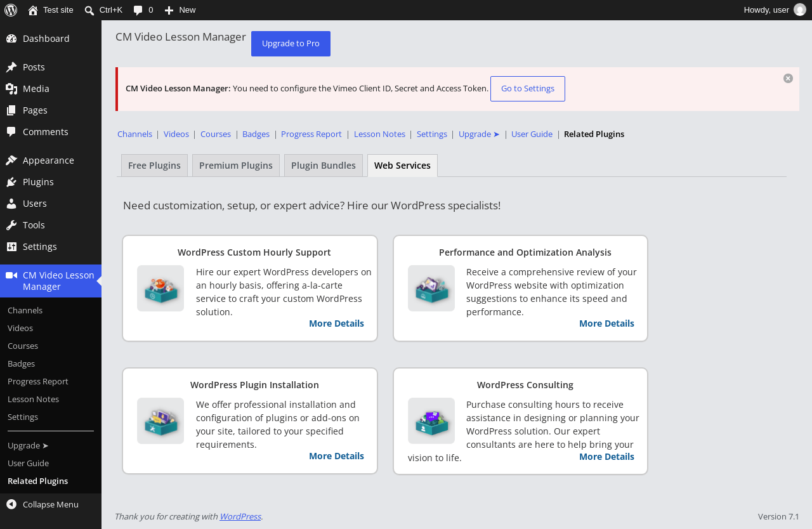812x529 pixels.
Task: Open Progress Report in the sidebar submenu
Action: (x=51, y=381)
